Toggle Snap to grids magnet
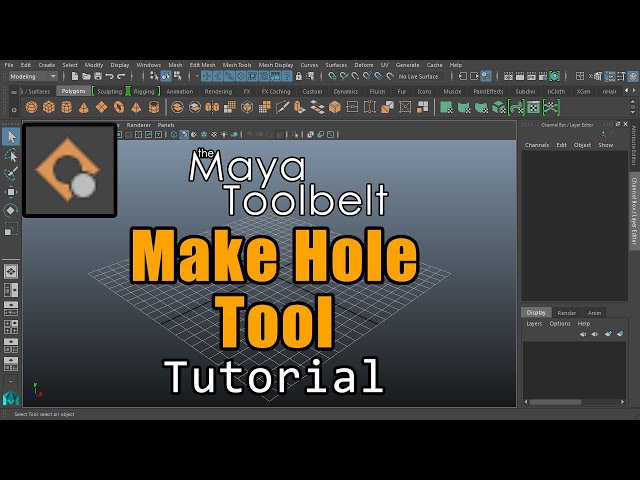Screen dimensions: 640x480 click(x=333, y=76)
